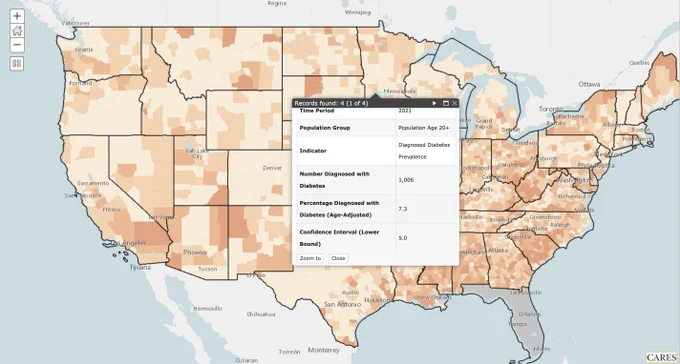Zoom in on the map with plus button
This screenshot has width=680, height=364.
(x=17, y=16)
